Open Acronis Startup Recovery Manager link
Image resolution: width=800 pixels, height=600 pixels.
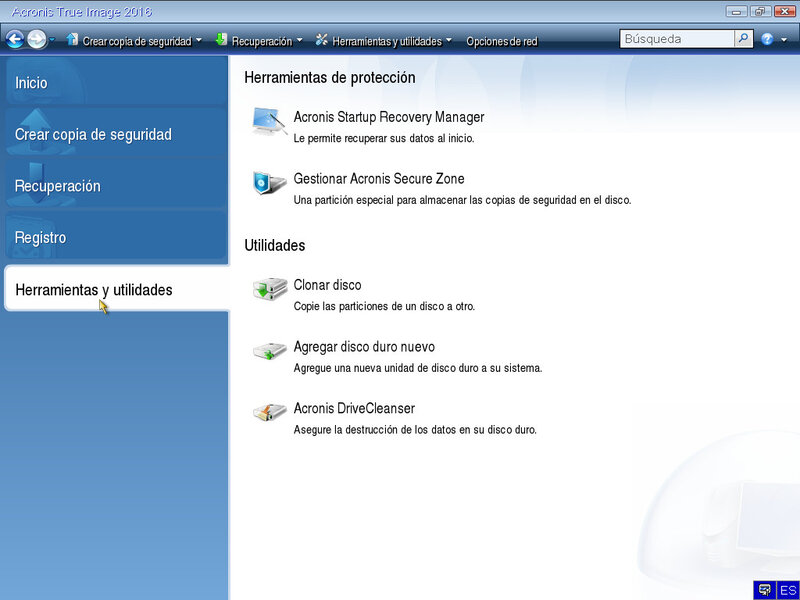[389, 117]
